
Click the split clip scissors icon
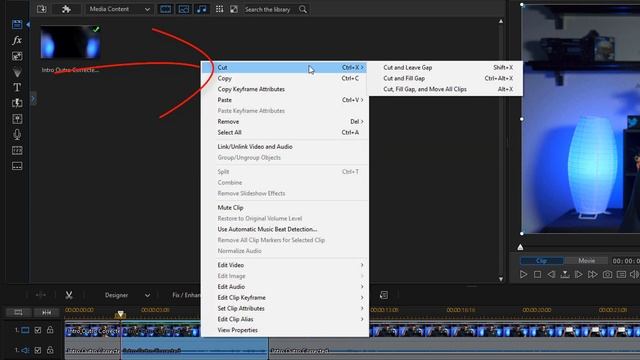tap(69, 295)
